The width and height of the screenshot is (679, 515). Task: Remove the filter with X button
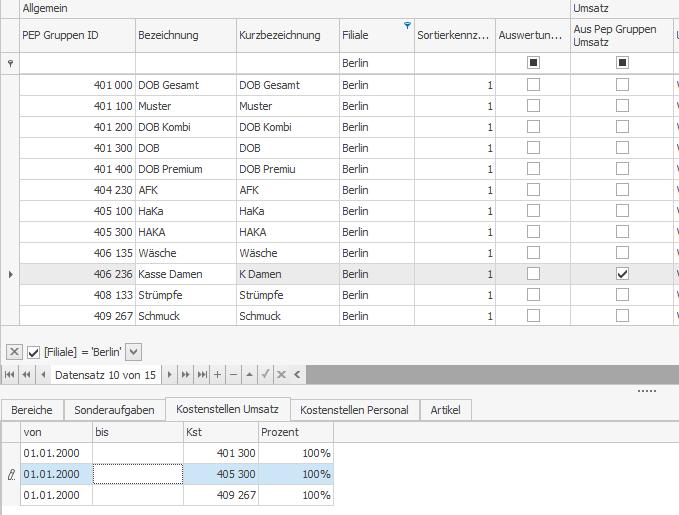(x=15, y=351)
